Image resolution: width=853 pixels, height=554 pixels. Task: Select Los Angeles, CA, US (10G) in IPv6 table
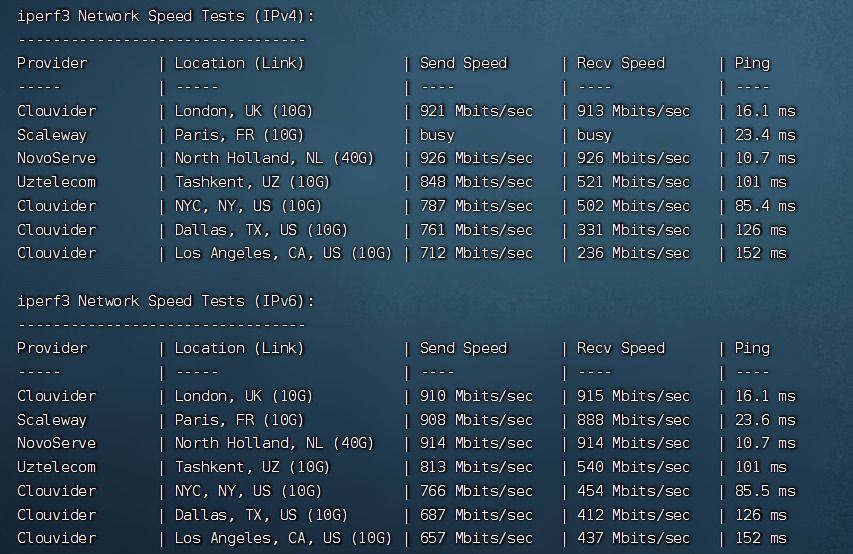coord(283,539)
